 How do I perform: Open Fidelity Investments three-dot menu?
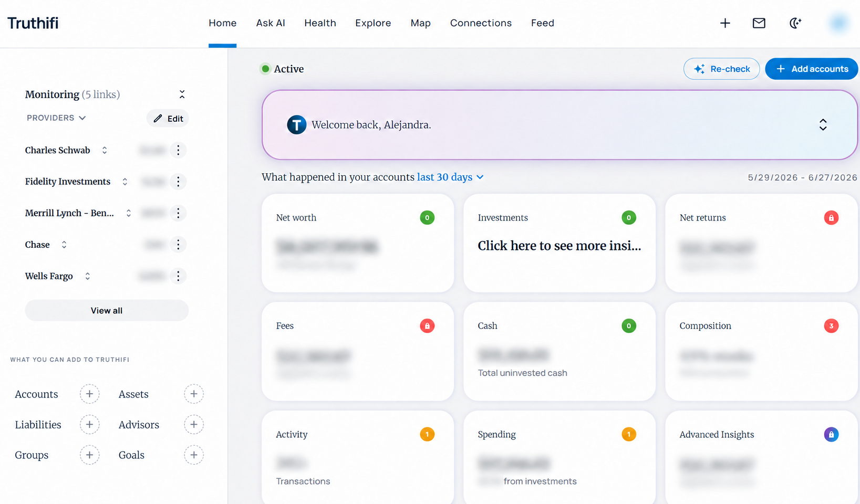coord(178,182)
